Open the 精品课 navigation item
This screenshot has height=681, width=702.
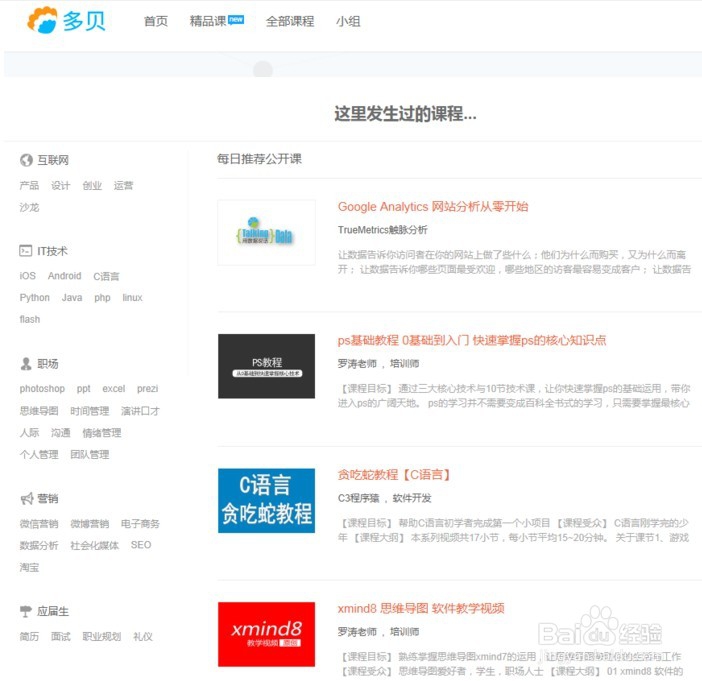coord(208,21)
